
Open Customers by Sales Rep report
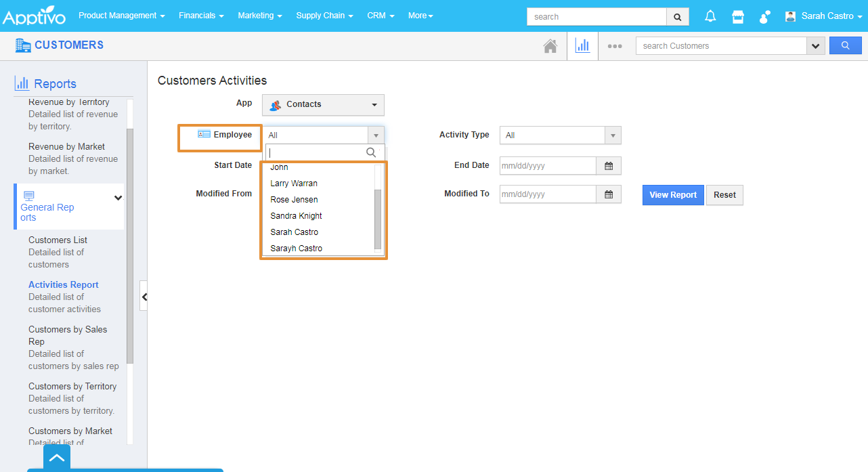click(68, 335)
